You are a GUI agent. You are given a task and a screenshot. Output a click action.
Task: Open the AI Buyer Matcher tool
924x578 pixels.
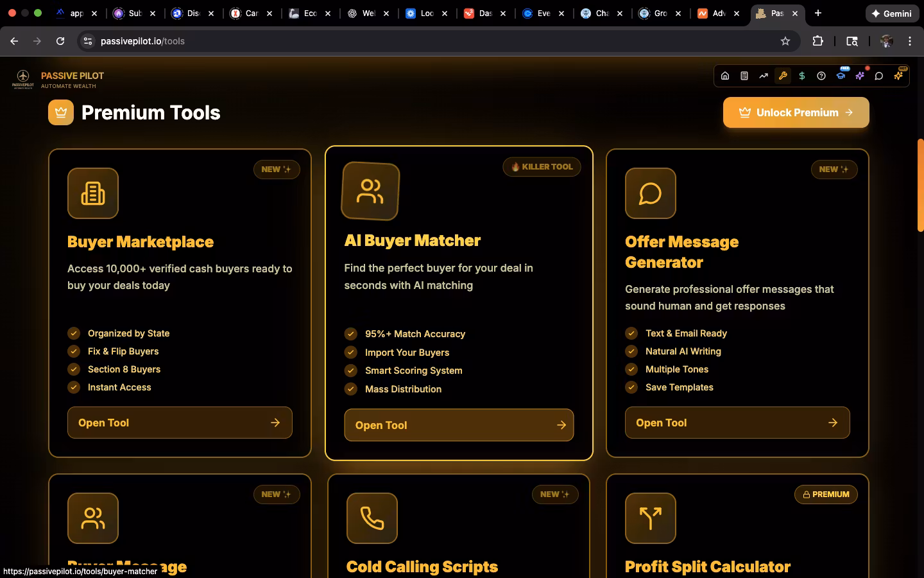point(459,425)
